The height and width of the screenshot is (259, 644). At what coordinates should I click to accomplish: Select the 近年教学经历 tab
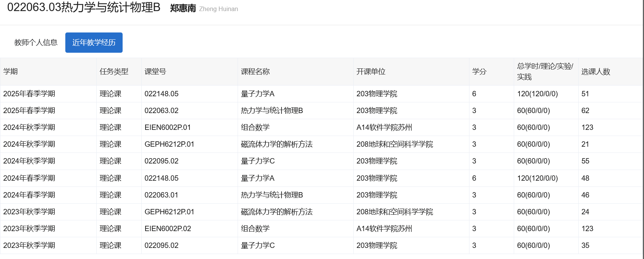coord(94,42)
